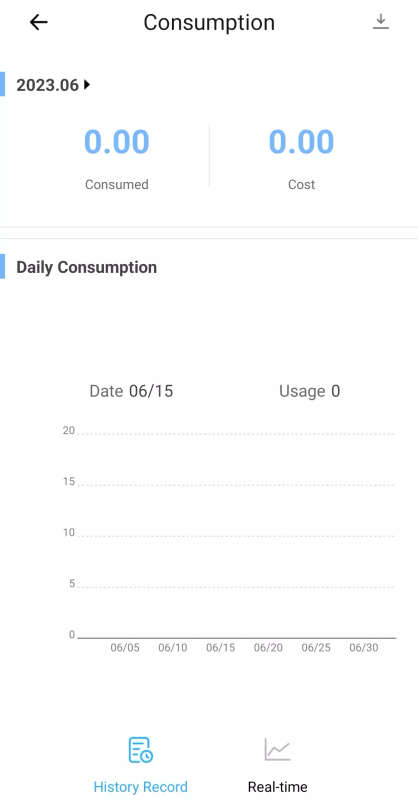The height and width of the screenshot is (800, 418).
Task: Tap the download icon in header
Action: pos(381,21)
